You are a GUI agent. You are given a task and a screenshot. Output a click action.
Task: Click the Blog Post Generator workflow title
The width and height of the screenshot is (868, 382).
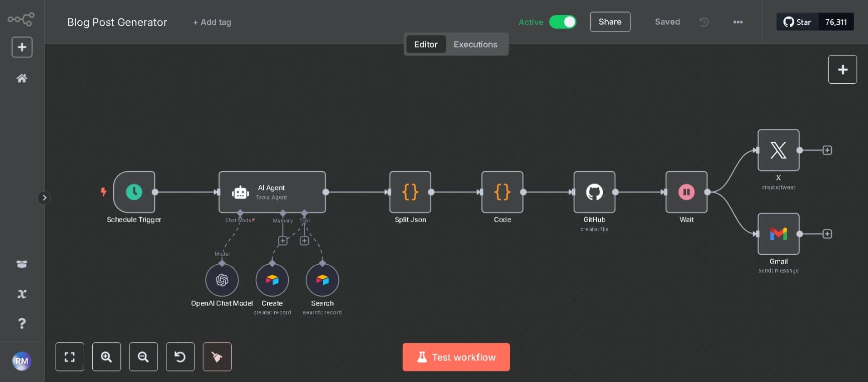[x=117, y=22]
